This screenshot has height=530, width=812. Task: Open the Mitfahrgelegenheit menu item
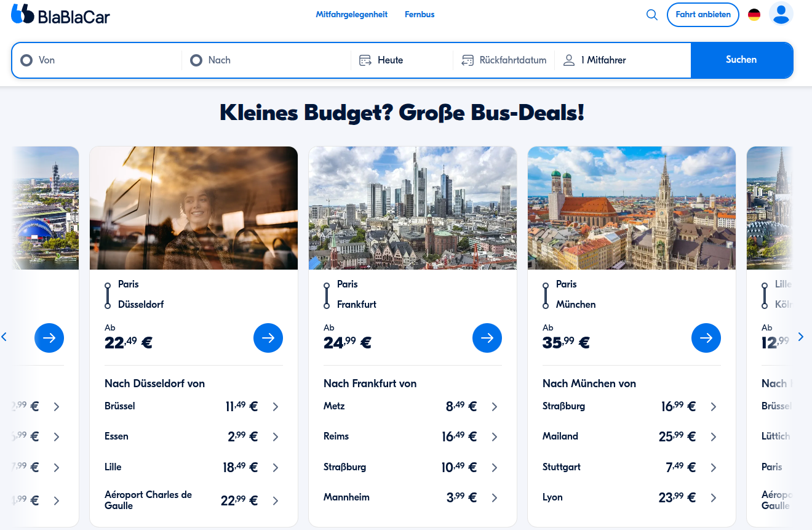coord(352,15)
